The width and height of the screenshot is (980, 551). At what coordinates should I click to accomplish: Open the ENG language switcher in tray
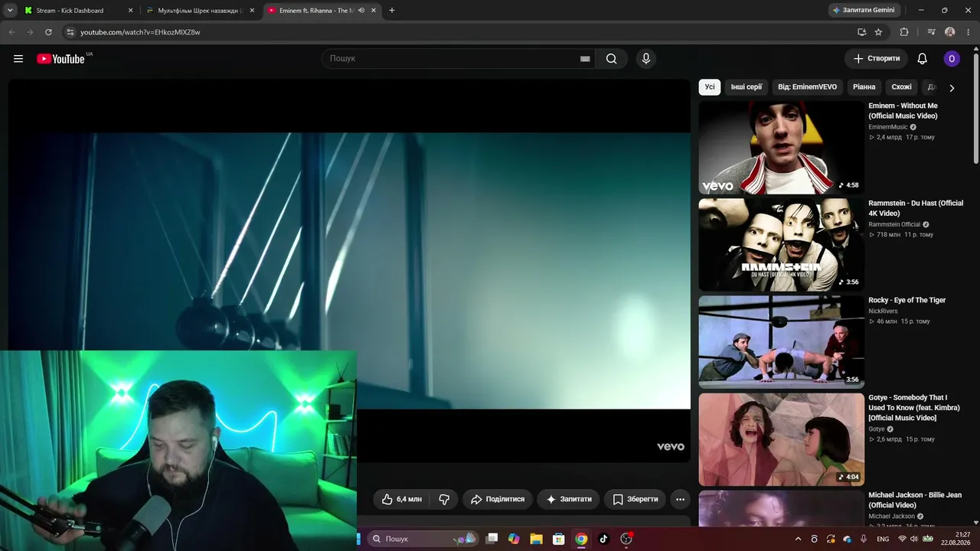pos(883,539)
